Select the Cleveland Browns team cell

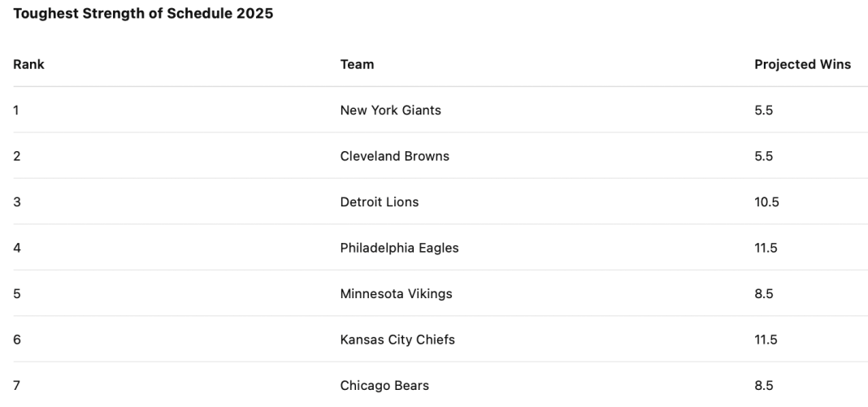tap(394, 156)
